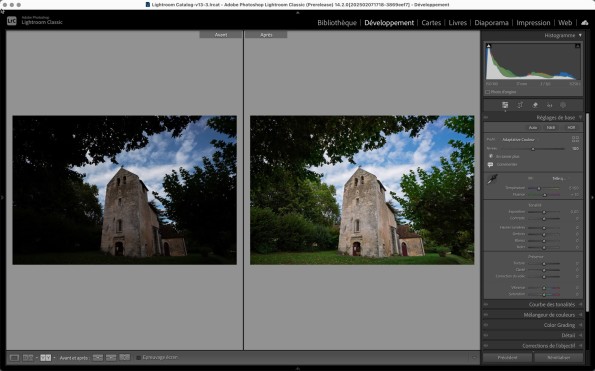Select the Healing eraser tool icon

[535, 105]
